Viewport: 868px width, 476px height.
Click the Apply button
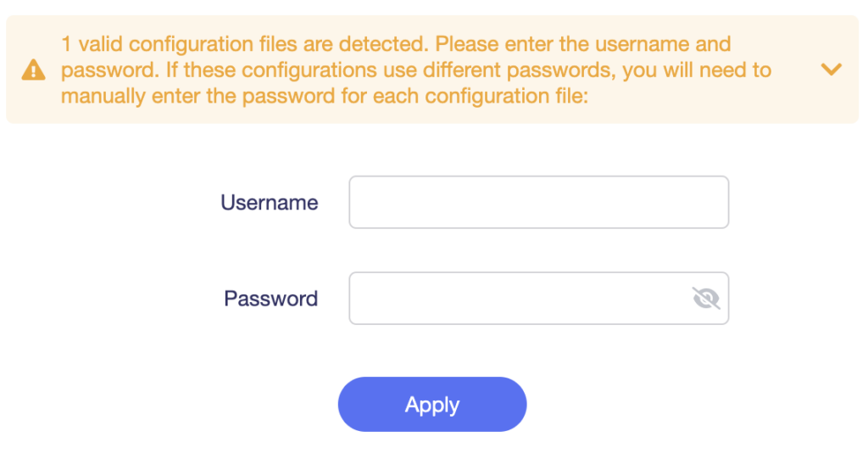pos(432,405)
